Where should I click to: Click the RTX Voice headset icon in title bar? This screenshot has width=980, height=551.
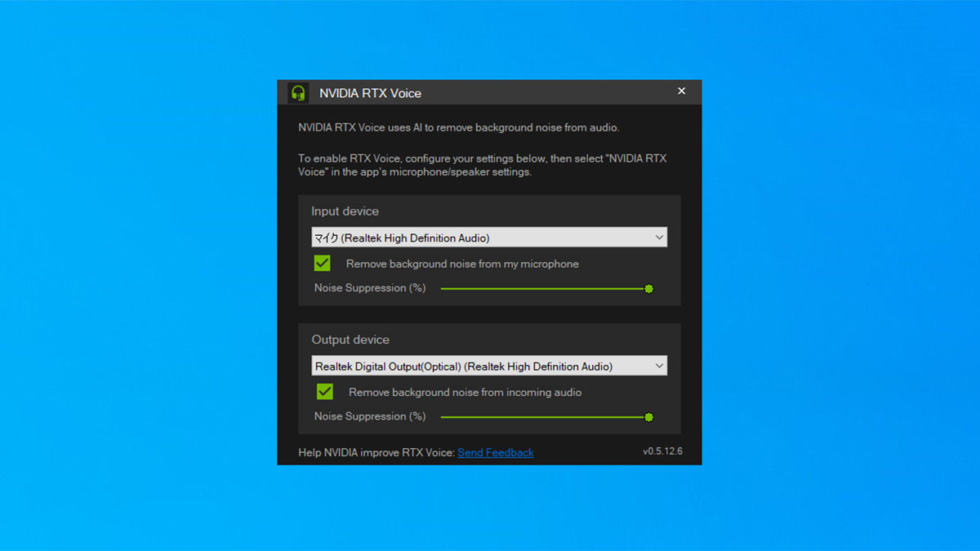point(298,92)
